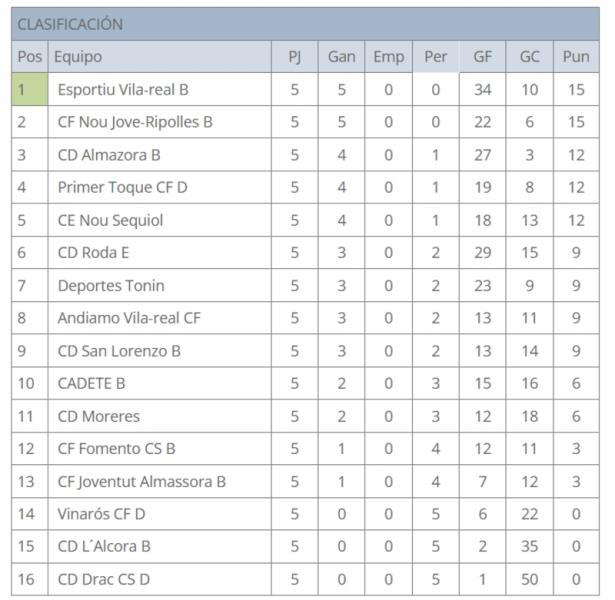Screen dimensions: 615x600
Task: Click Primer Toque CF D team name
Action: [122, 187]
